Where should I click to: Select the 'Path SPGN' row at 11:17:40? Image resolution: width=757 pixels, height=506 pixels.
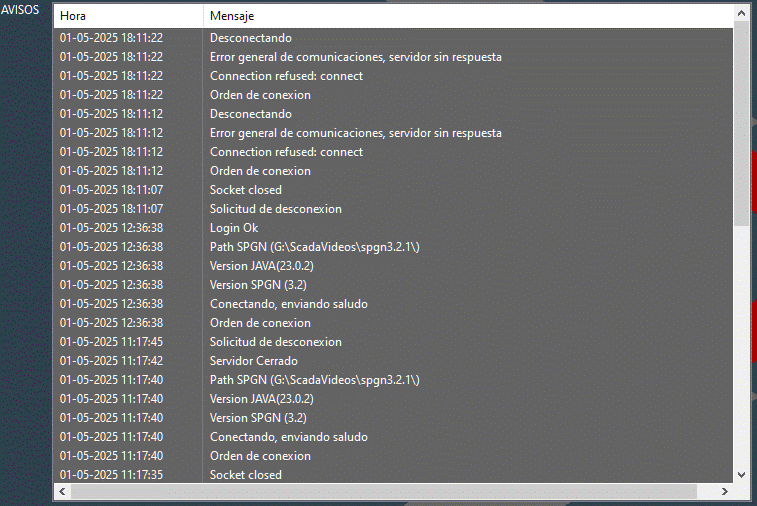[x=393, y=380]
